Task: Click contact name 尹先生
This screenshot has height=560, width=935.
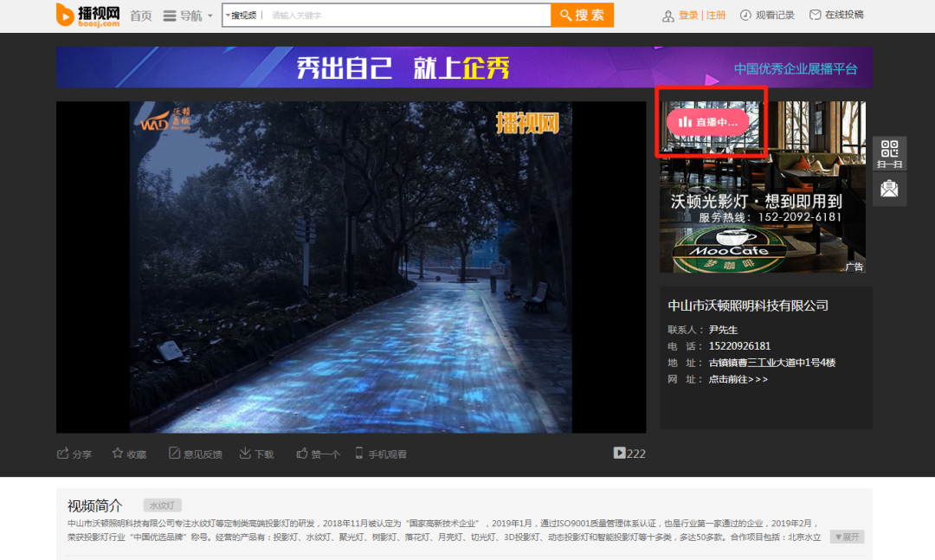Action: coord(723,330)
